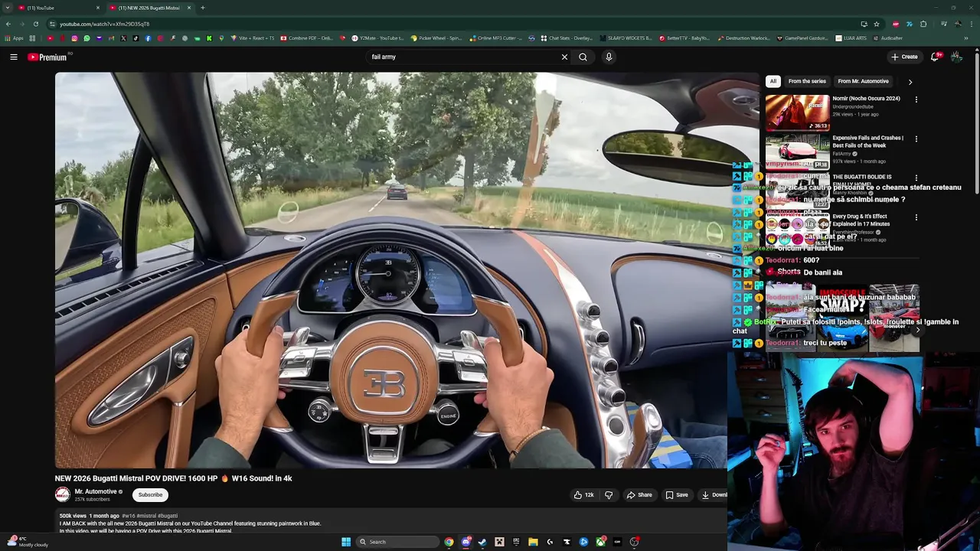Open the browser Extensions puzzle icon

pyautogui.click(x=923, y=24)
